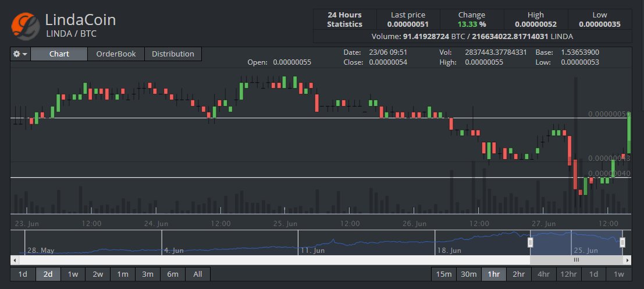Click the 24h Low value 0.00000035
This screenshot has height=289, width=644.
[600, 24]
